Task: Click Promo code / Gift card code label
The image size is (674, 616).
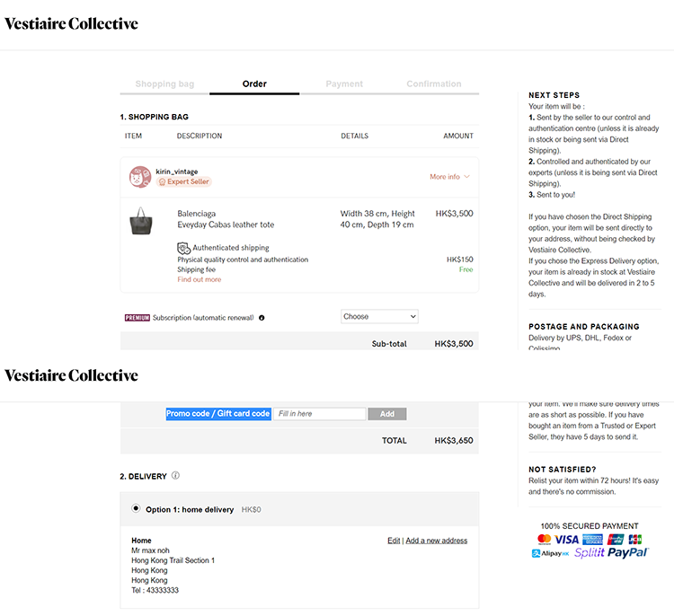Action: (218, 414)
